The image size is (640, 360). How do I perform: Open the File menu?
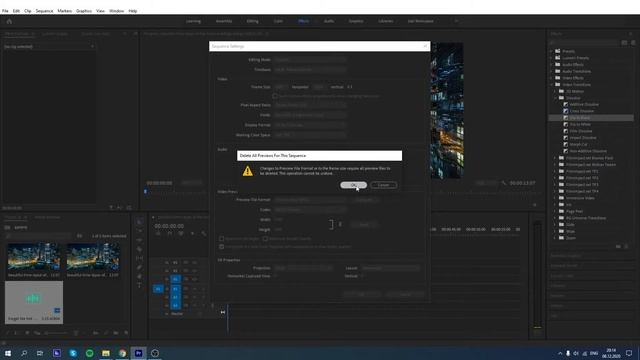5,11
